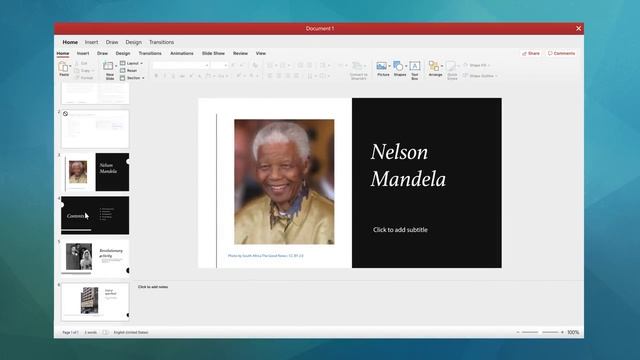Click the Convert to SmartArt button
The width and height of the screenshot is (640, 360).
pyautogui.click(x=358, y=70)
